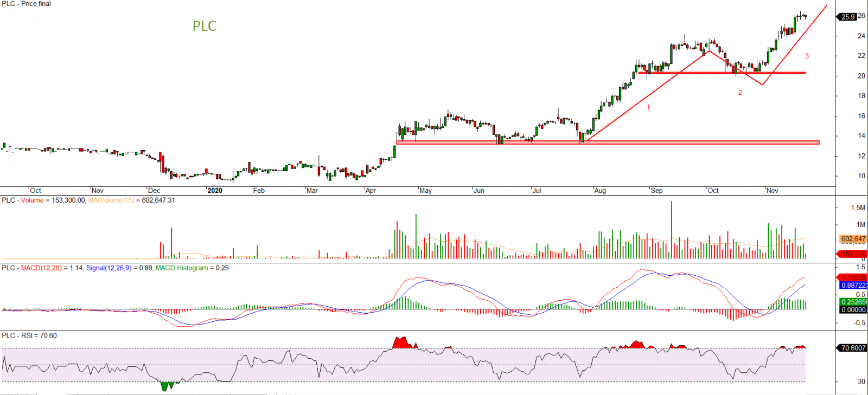Click the 18 price axis label
Screen dimensions: 868x395
tap(861, 96)
